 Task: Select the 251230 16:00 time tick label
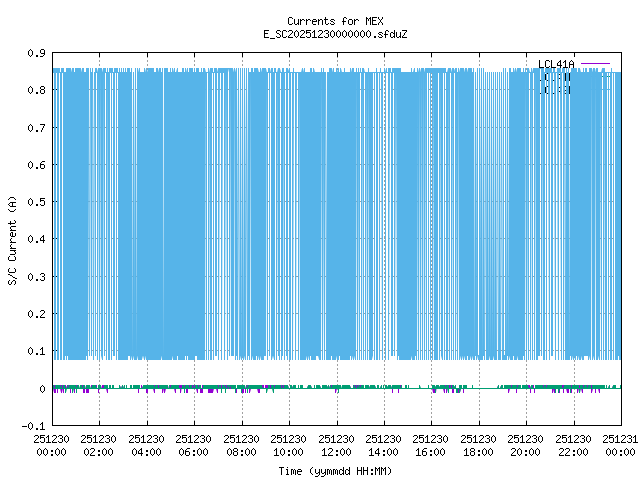431,445
